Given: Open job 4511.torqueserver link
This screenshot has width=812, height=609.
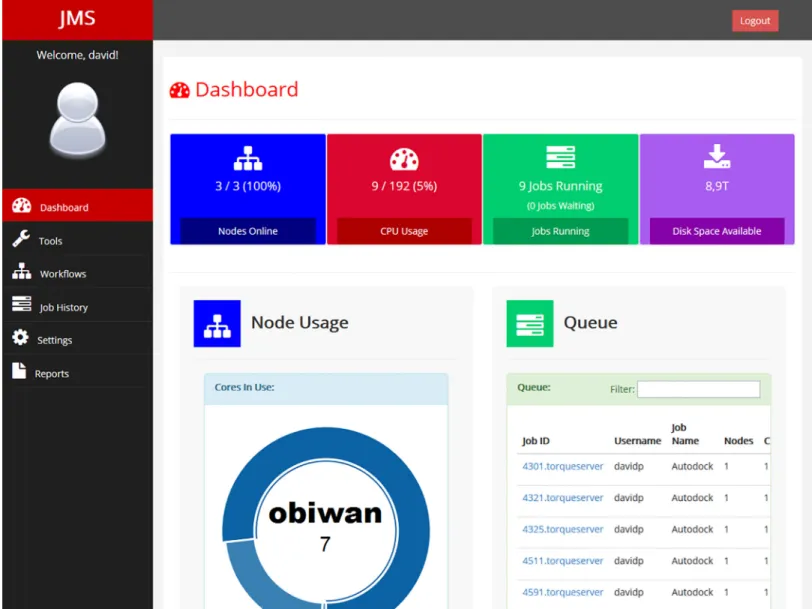Looking at the screenshot, I should click(x=562, y=561).
